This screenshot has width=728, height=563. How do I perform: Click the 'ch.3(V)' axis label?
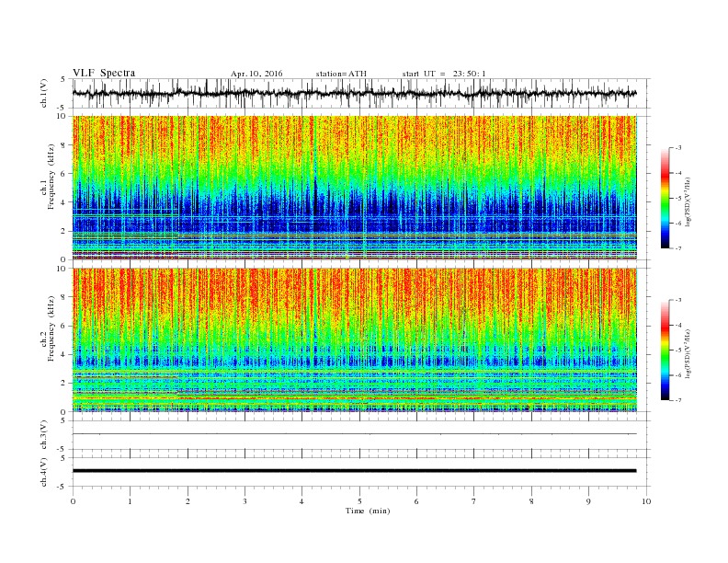(44, 435)
